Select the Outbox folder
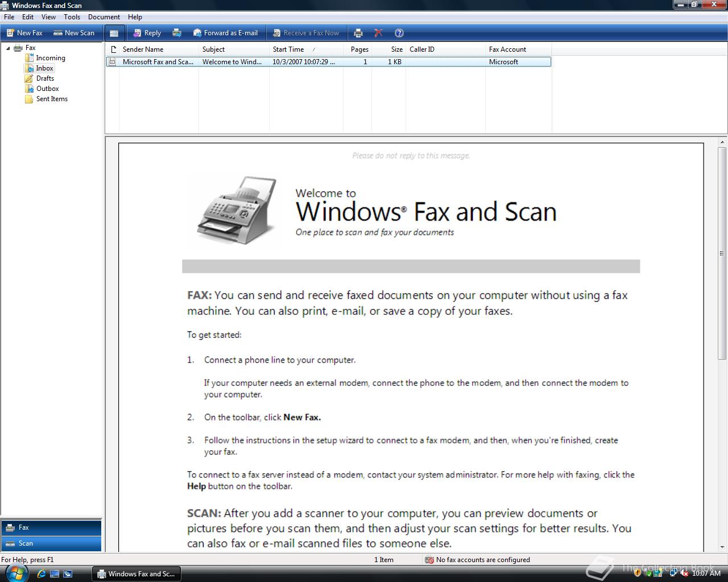Screen dimensions: 728x582 (x=48, y=89)
